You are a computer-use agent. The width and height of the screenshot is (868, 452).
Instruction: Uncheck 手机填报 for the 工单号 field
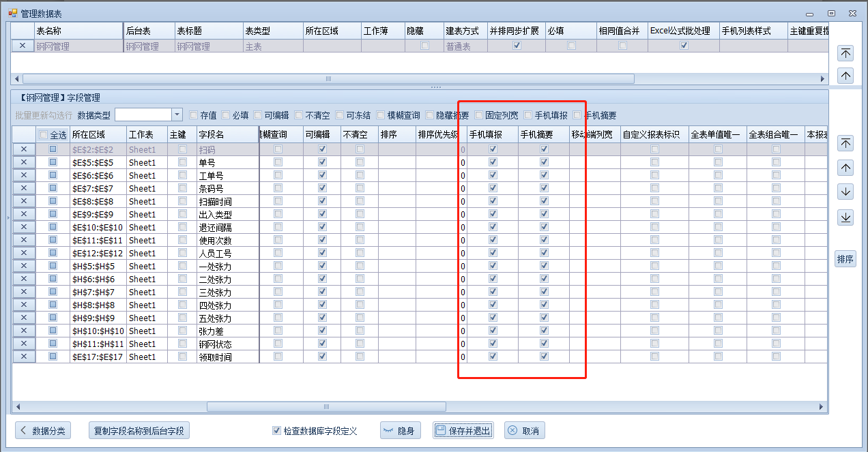493,175
